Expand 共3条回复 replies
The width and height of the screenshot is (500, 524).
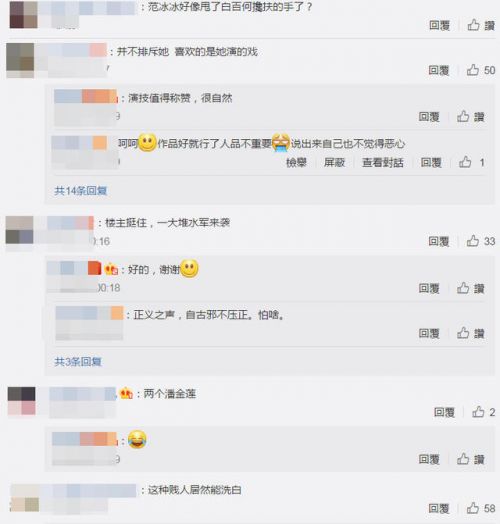78,362
